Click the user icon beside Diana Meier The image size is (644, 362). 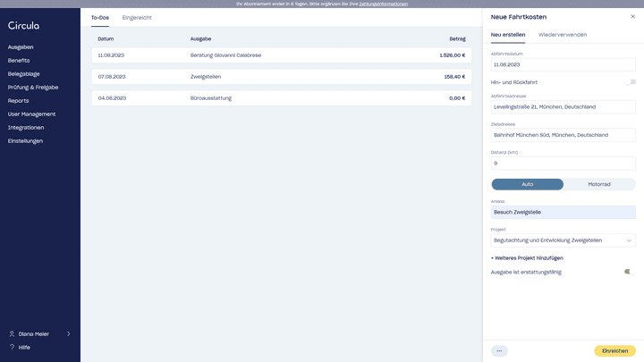click(12, 333)
